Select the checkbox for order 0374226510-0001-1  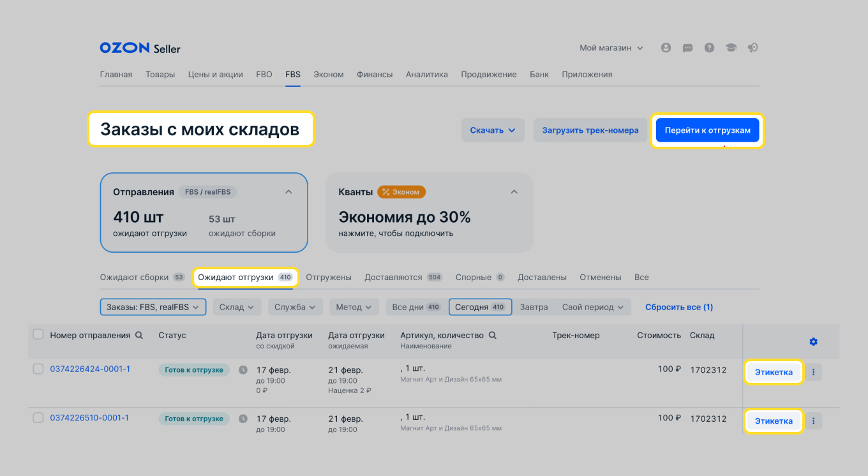(38, 417)
